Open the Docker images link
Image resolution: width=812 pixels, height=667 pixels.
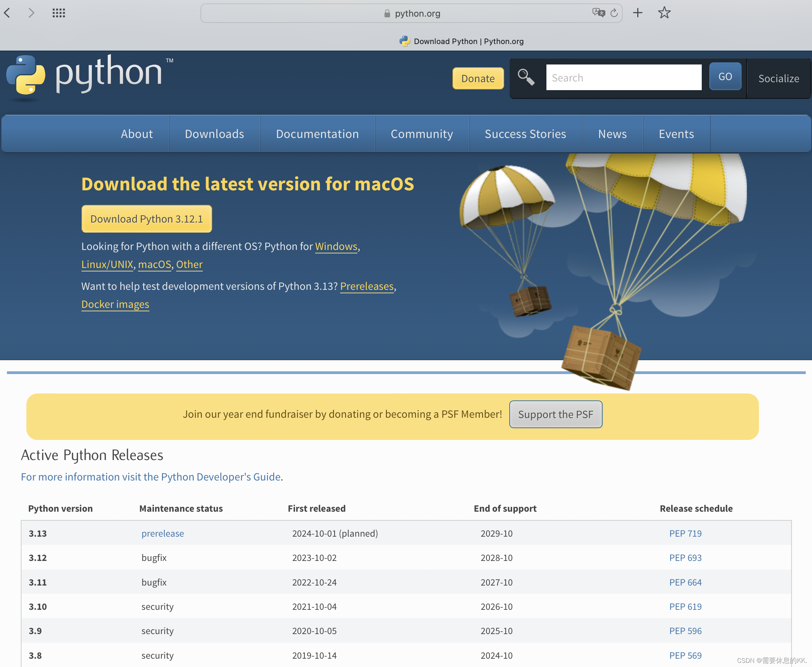click(115, 304)
